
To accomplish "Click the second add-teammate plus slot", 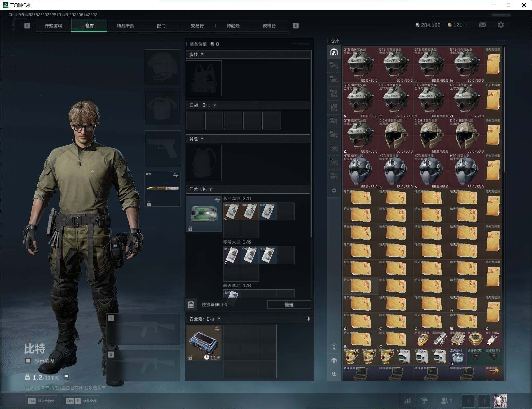I will coord(484,401).
